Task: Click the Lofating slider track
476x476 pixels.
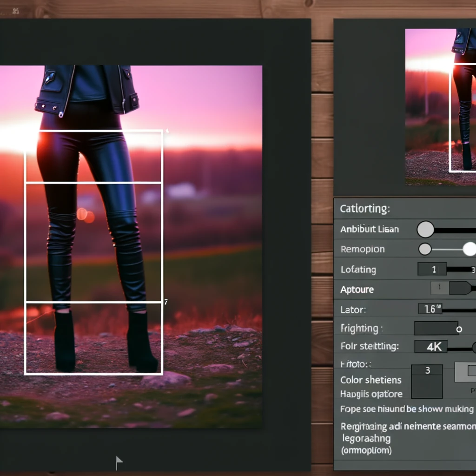Action: coord(461,269)
